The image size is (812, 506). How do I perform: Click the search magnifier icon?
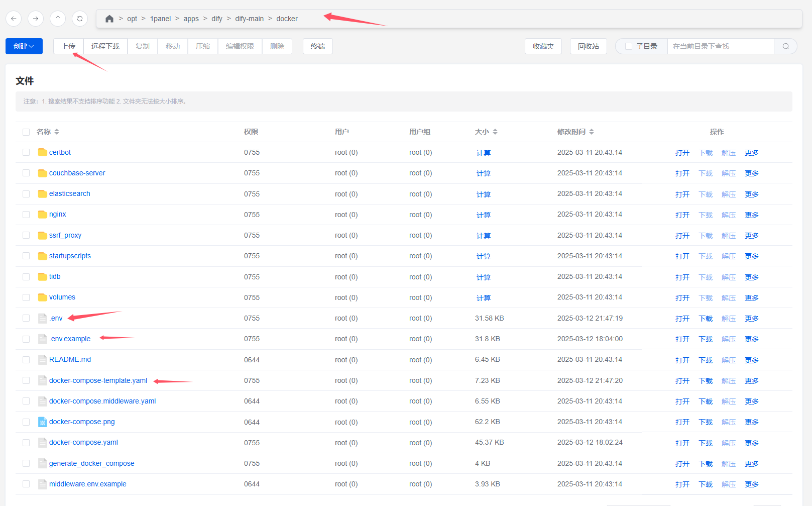[785, 46]
